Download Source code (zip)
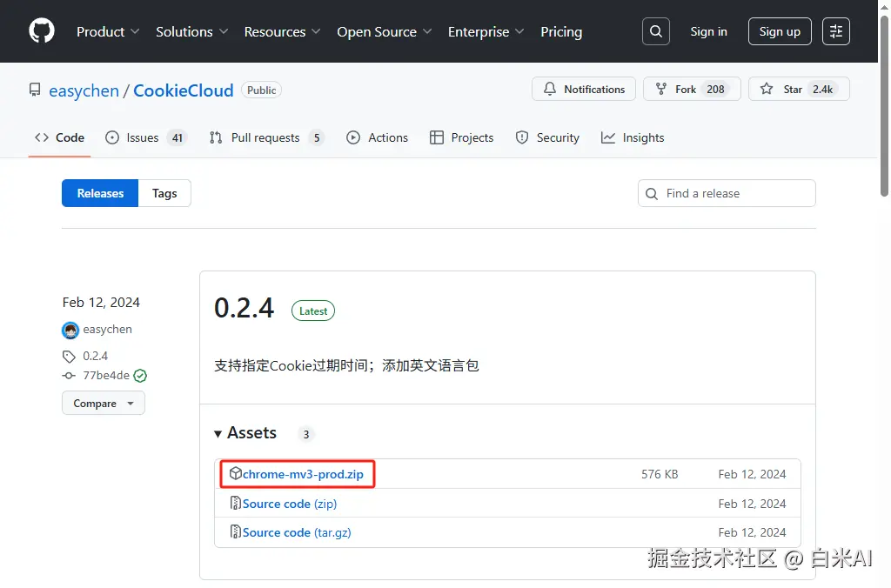The image size is (891, 588). coord(290,504)
